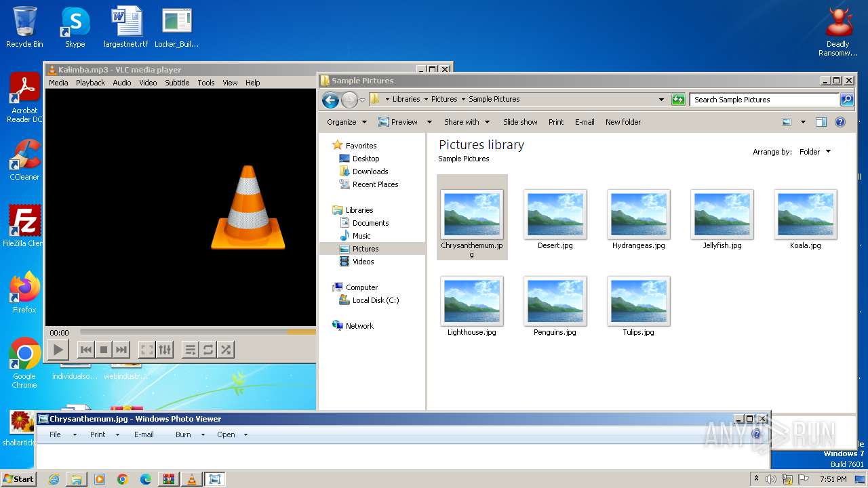Screen dimensions: 868x488
Task: Open the VLC View menu
Action: click(x=231, y=83)
